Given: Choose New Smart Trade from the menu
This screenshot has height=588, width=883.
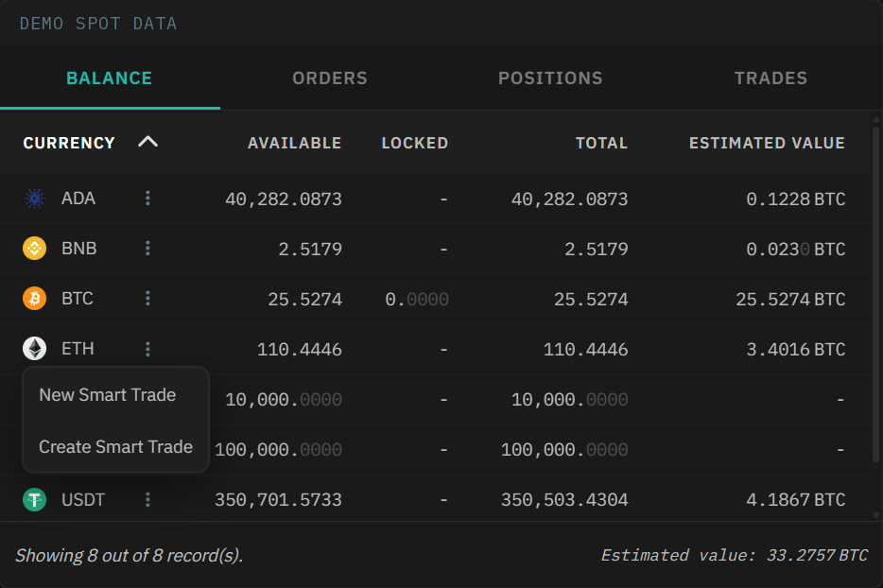Looking at the screenshot, I should [115, 395].
